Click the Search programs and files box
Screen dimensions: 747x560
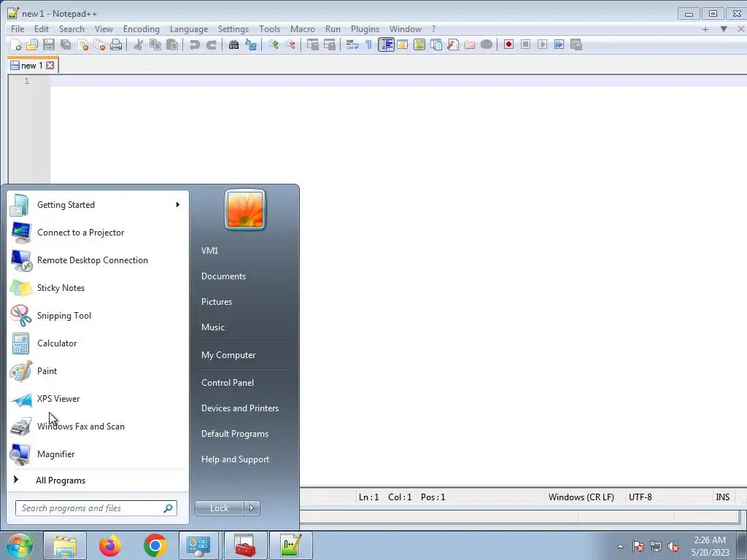[96, 508]
